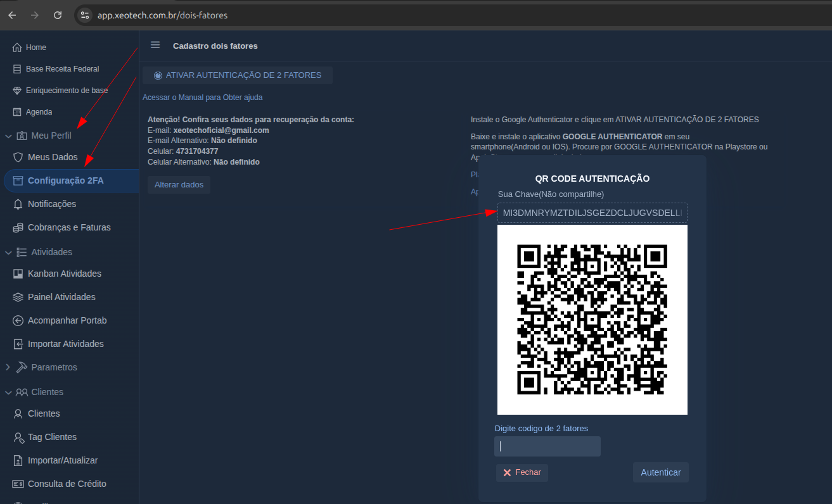The height and width of the screenshot is (504, 832).
Task: Click the Consulta de Crédito icon
Action: click(18, 484)
